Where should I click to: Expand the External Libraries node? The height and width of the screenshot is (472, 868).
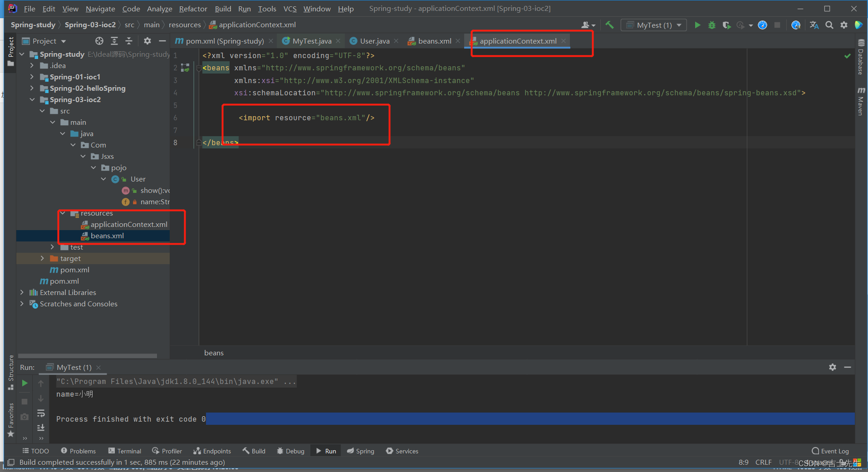tap(22, 292)
